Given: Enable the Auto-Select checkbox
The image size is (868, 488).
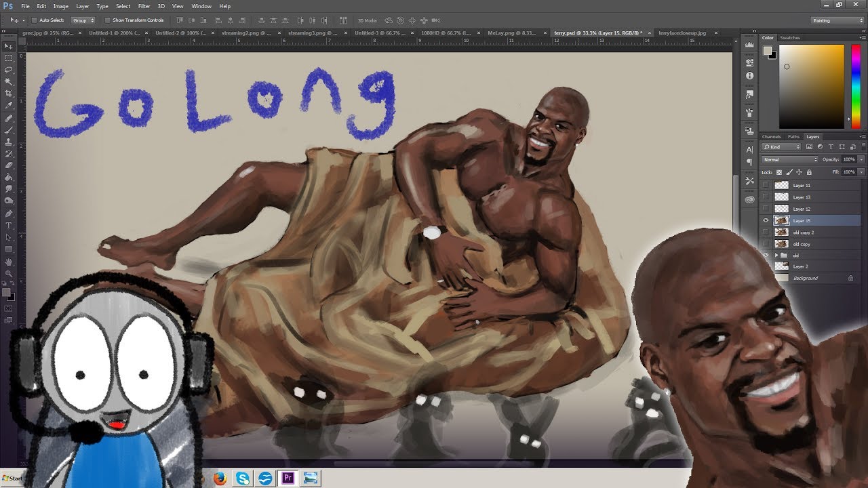Looking at the screenshot, I should click(x=35, y=20).
